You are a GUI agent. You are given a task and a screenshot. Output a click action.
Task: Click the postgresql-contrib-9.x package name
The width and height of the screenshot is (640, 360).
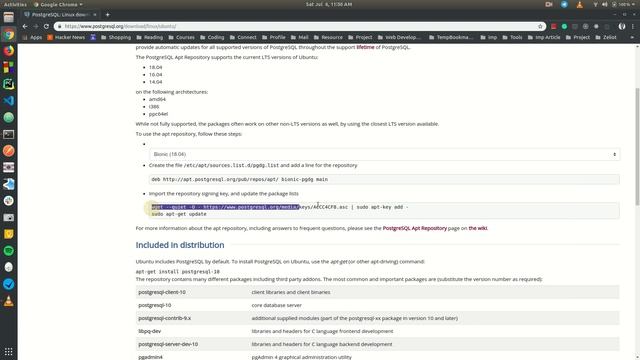164,318
